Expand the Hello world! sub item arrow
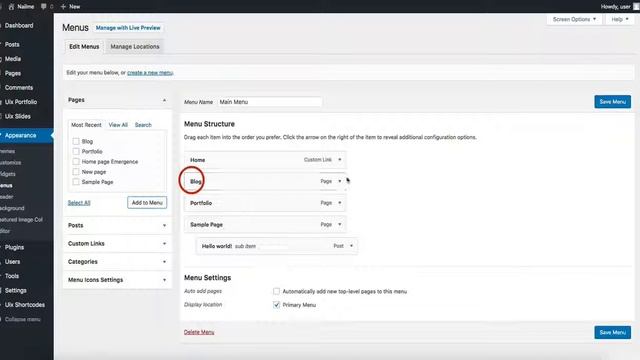640x360 pixels. point(351,246)
